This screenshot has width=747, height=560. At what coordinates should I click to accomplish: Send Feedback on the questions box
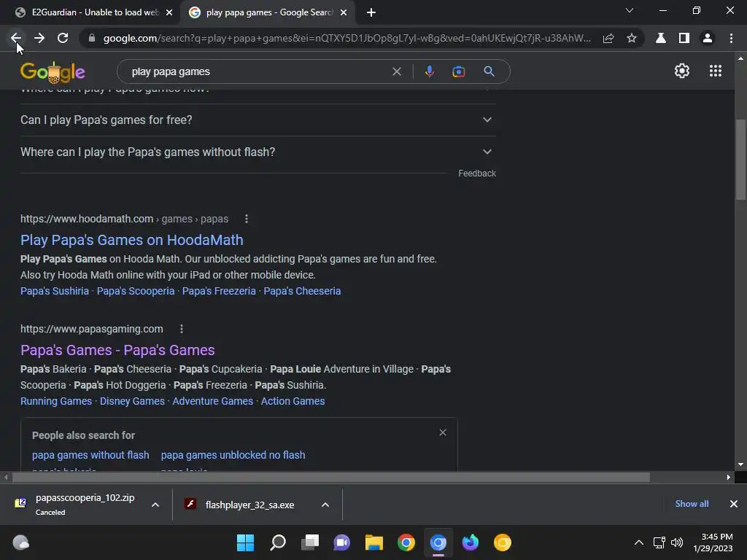tap(477, 174)
